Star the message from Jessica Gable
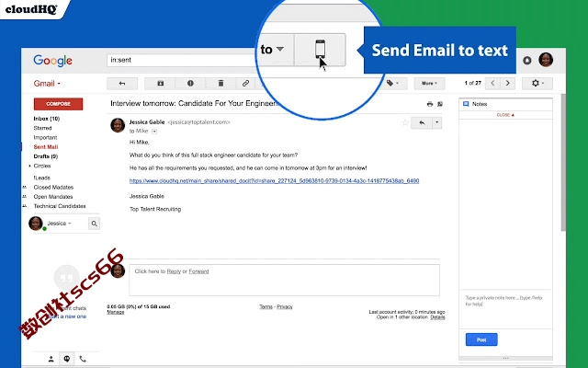 tap(405, 122)
